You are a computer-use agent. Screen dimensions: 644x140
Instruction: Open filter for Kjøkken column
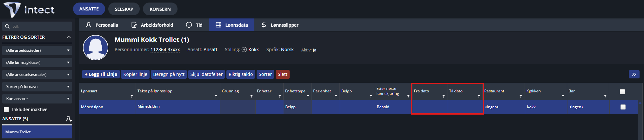563,96
